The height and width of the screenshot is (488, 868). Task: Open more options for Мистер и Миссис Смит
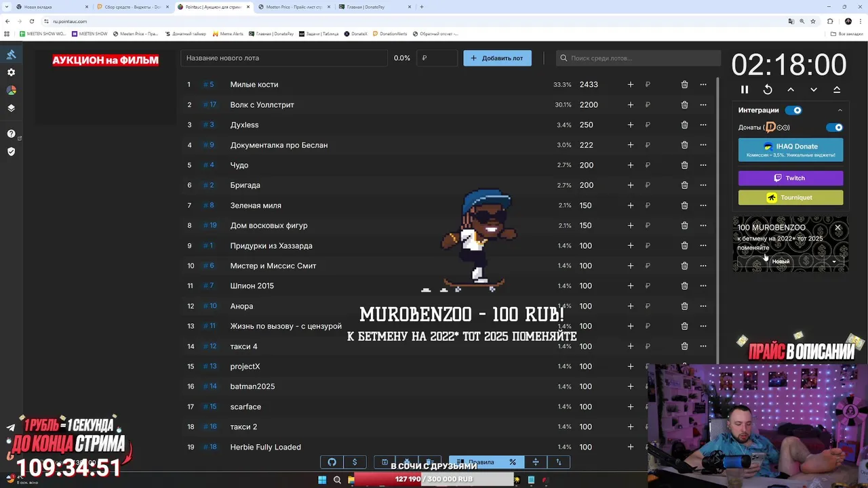[703, 266]
